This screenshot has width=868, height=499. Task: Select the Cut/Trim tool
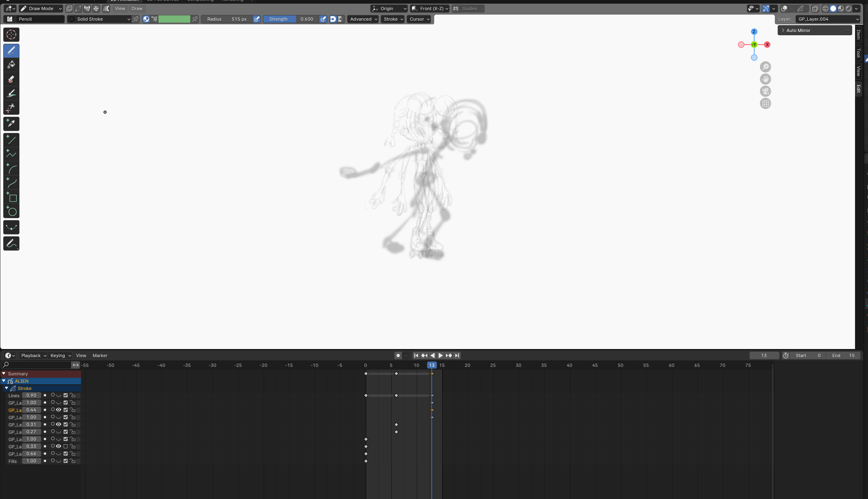pos(11,108)
